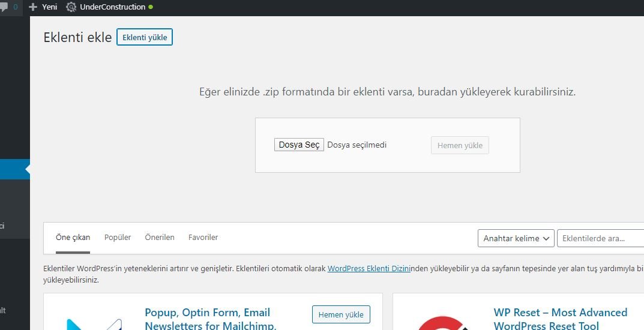Open the Anahtar kelime dropdown
The image size is (644, 330).
point(516,238)
